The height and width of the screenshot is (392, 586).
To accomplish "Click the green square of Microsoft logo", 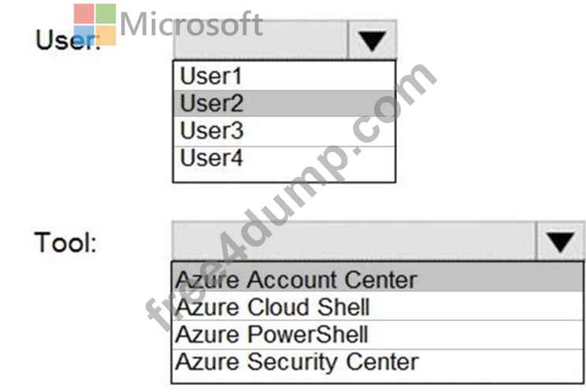I will coord(106,14).
